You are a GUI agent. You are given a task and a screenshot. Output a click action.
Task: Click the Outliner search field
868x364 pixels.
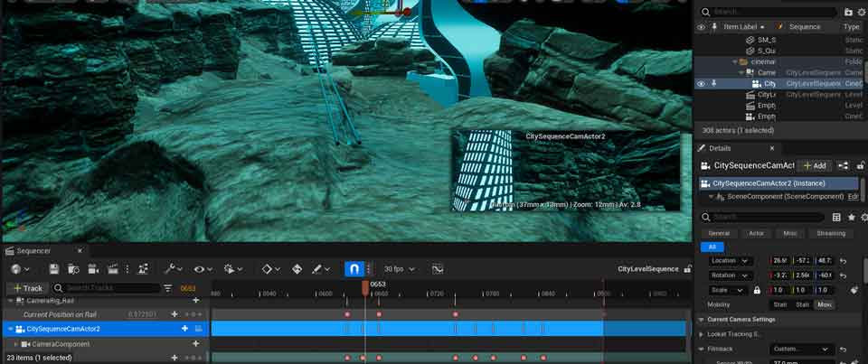pyautogui.click(x=769, y=12)
